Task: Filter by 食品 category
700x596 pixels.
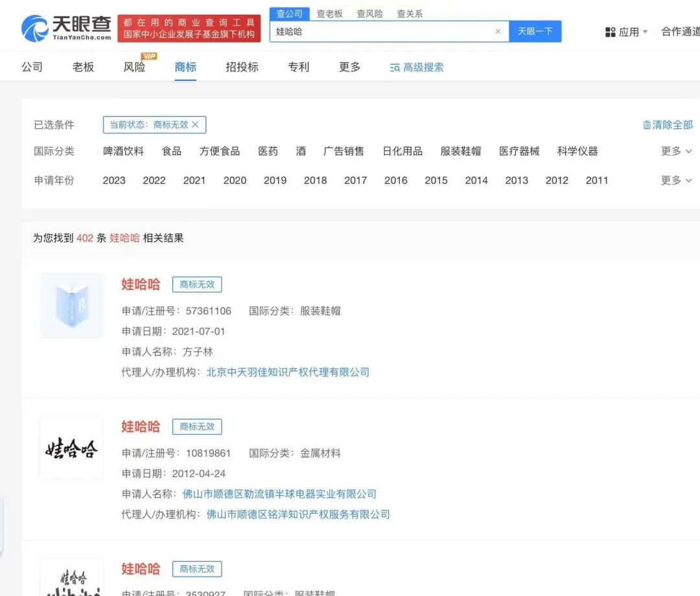Action: pos(171,151)
